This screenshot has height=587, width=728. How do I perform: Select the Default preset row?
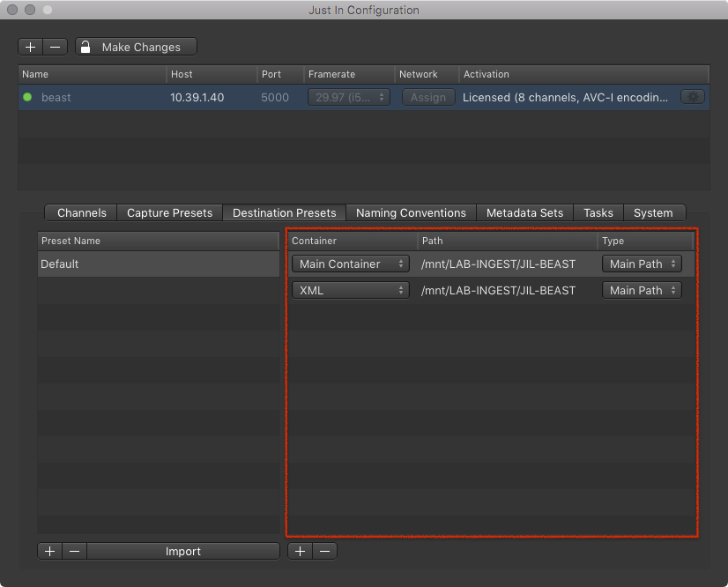click(x=159, y=264)
